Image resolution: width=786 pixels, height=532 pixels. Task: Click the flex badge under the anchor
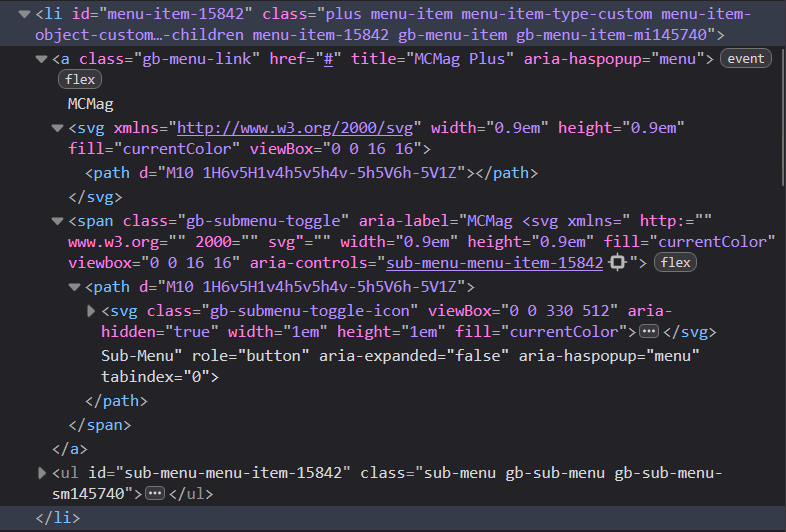click(x=80, y=79)
